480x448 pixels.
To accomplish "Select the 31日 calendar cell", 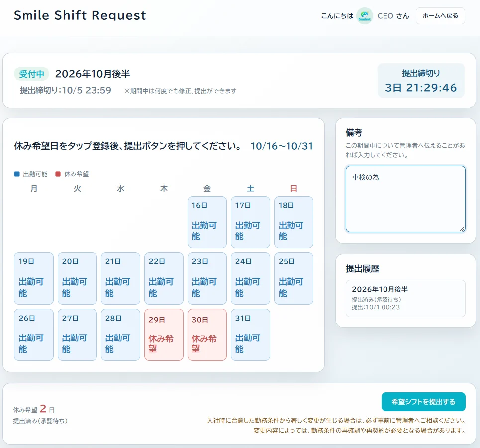I will point(250,335).
